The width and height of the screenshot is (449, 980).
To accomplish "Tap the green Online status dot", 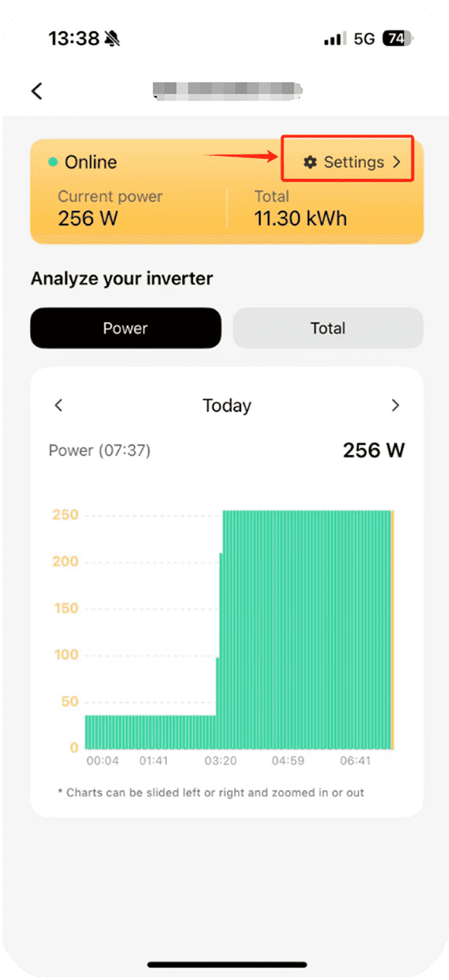I will coord(52,162).
